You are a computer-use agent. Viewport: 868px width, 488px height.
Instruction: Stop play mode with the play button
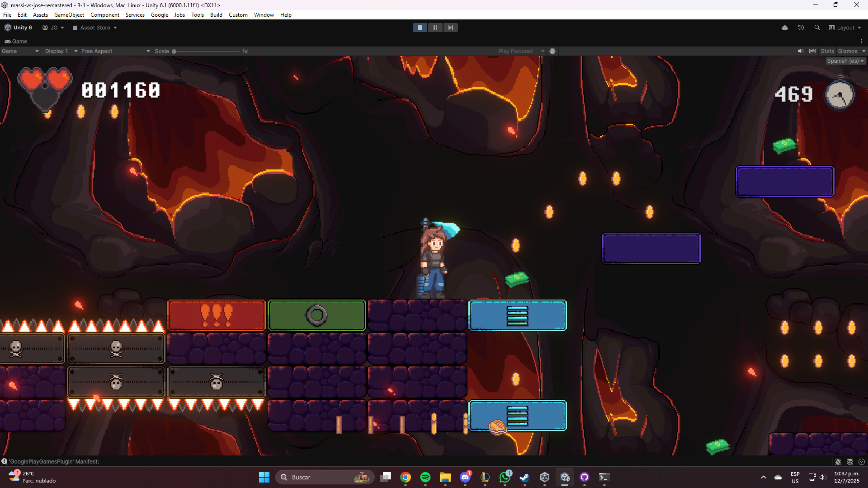click(420, 28)
